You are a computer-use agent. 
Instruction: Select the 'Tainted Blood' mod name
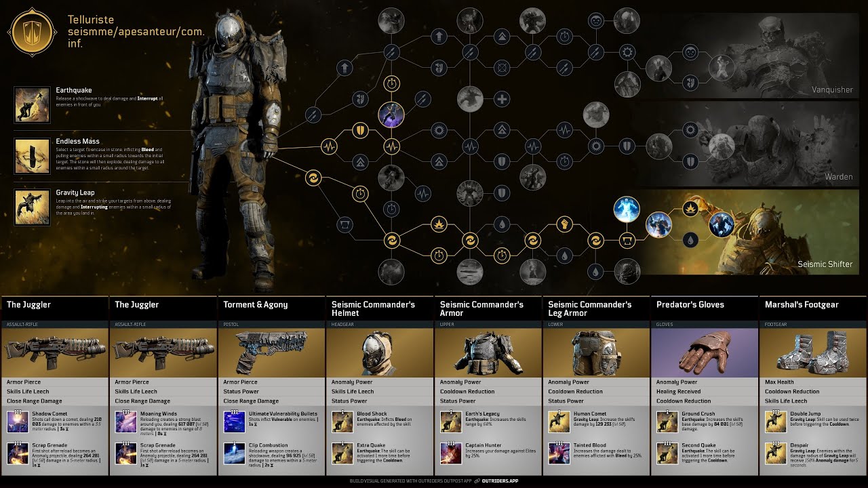coord(590,446)
